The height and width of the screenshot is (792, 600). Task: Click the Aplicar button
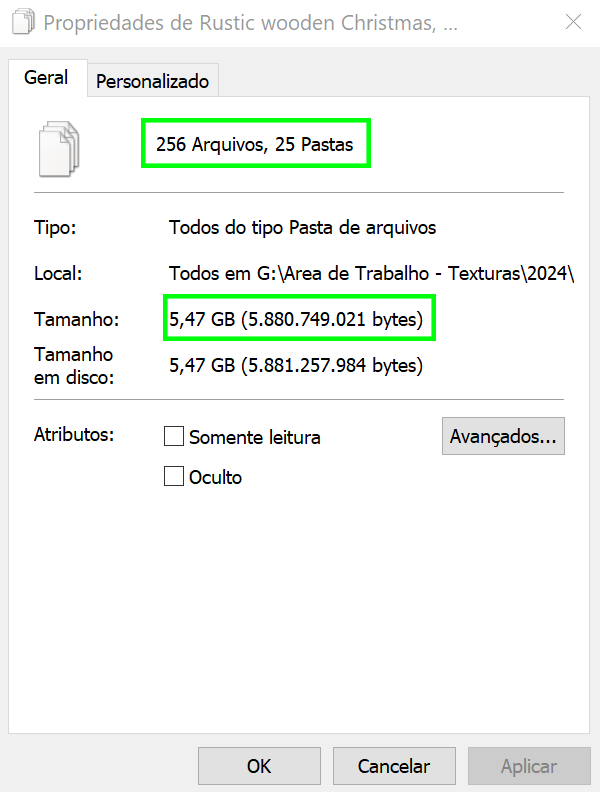coord(529,766)
